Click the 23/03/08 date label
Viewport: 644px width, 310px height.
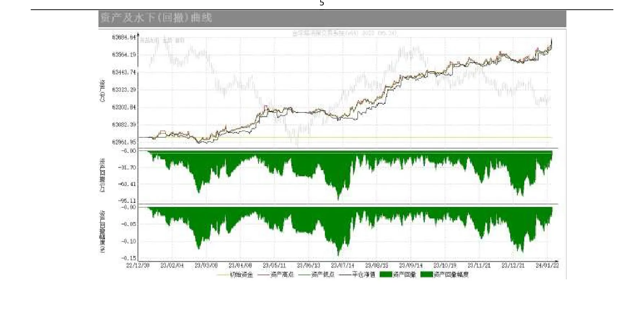pos(206,265)
